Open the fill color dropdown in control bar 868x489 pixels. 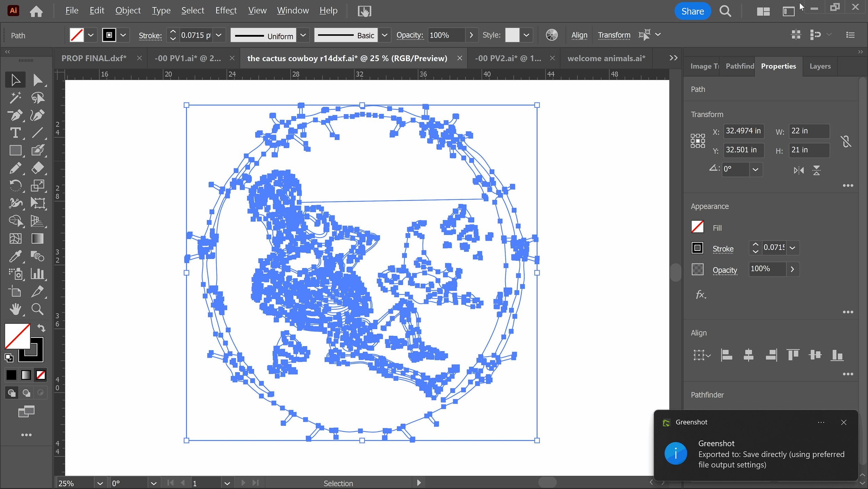click(91, 35)
